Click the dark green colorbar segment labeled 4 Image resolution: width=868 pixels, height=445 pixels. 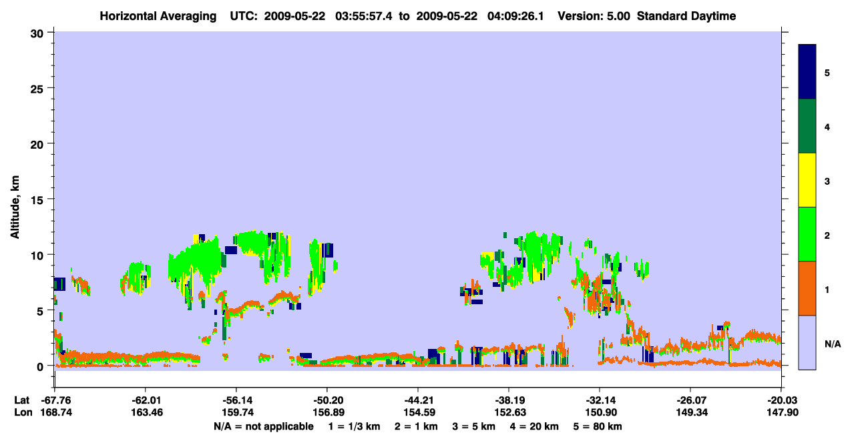807,126
